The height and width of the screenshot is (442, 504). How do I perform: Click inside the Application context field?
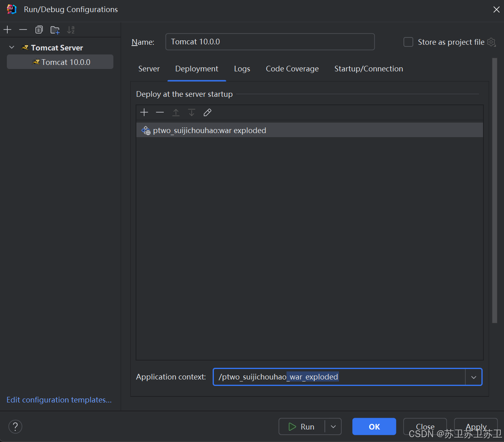339,377
